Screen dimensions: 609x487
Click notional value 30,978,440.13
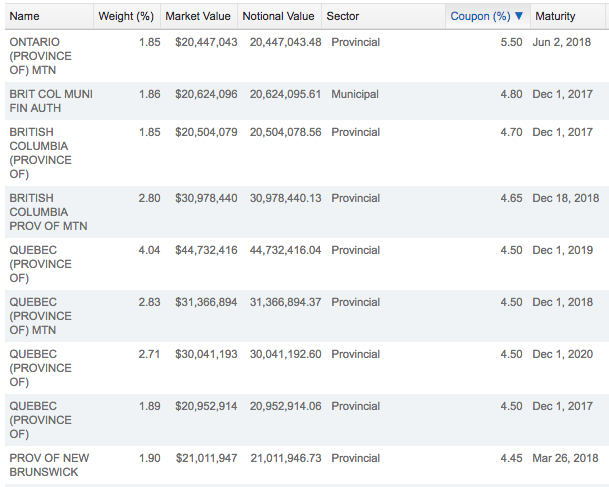(x=285, y=198)
